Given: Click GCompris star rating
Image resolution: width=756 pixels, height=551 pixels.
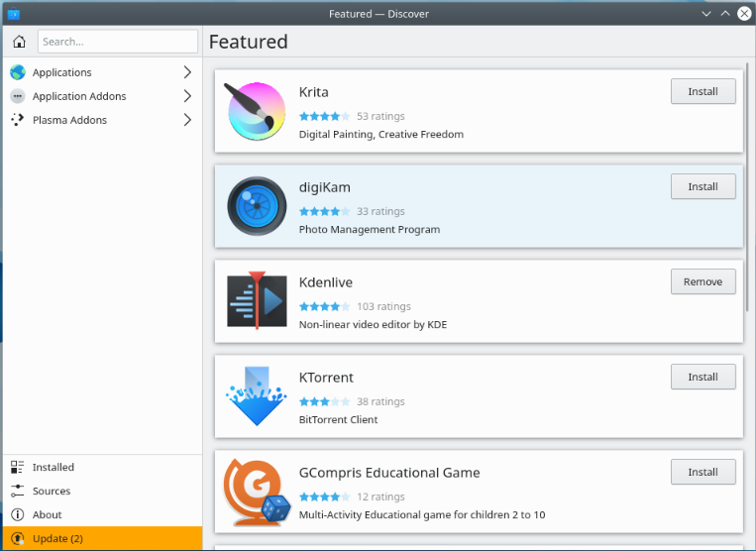Looking at the screenshot, I should [324, 496].
